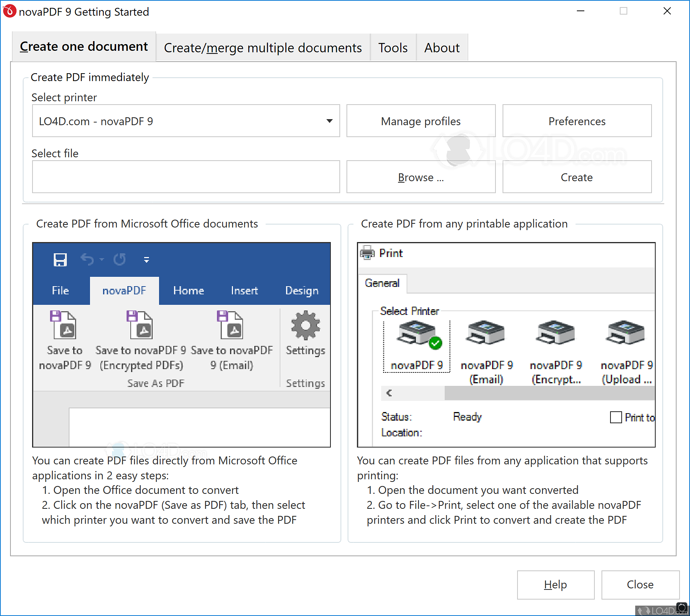This screenshot has height=616, width=690.
Task: Switch to the Create/merge multiple documents tab
Action: [x=262, y=47]
